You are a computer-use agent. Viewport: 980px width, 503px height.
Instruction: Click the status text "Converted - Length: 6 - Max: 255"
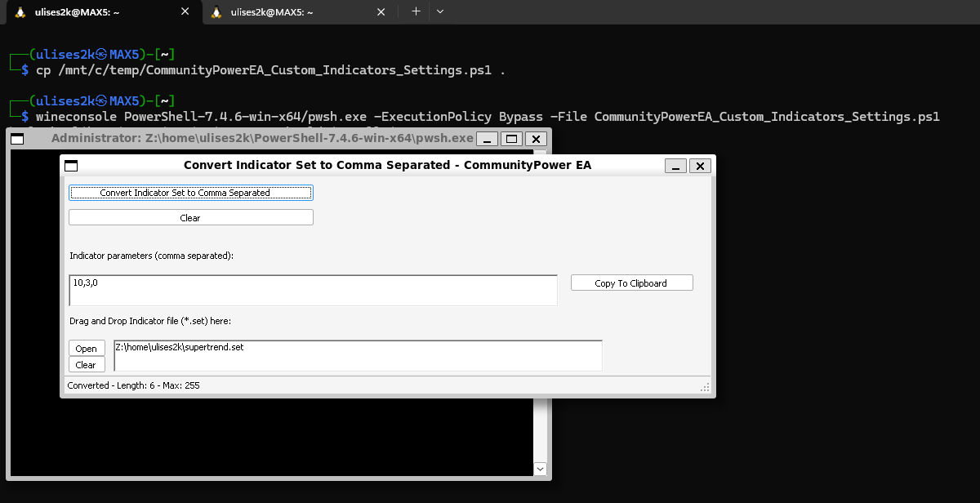134,385
